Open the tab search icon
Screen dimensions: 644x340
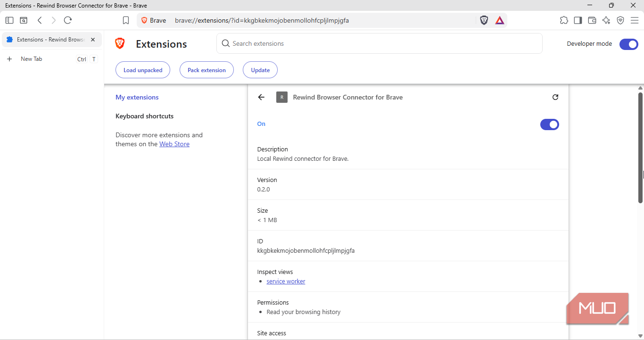pyautogui.click(x=24, y=20)
